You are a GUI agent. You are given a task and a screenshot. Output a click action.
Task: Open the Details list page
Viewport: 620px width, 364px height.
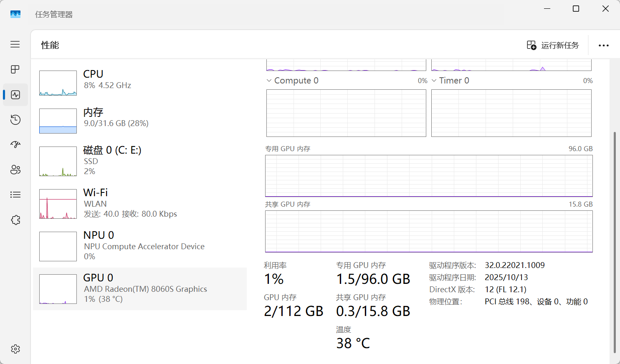[x=15, y=195]
